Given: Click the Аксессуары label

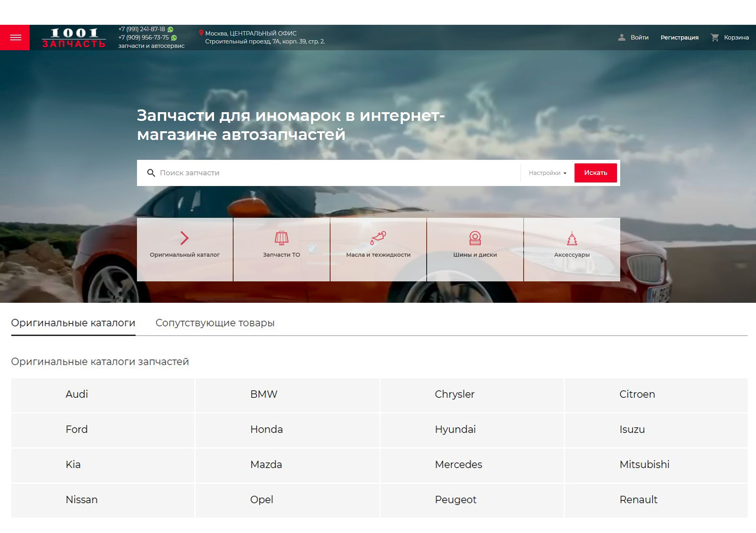Looking at the screenshot, I should coord(572,255).
